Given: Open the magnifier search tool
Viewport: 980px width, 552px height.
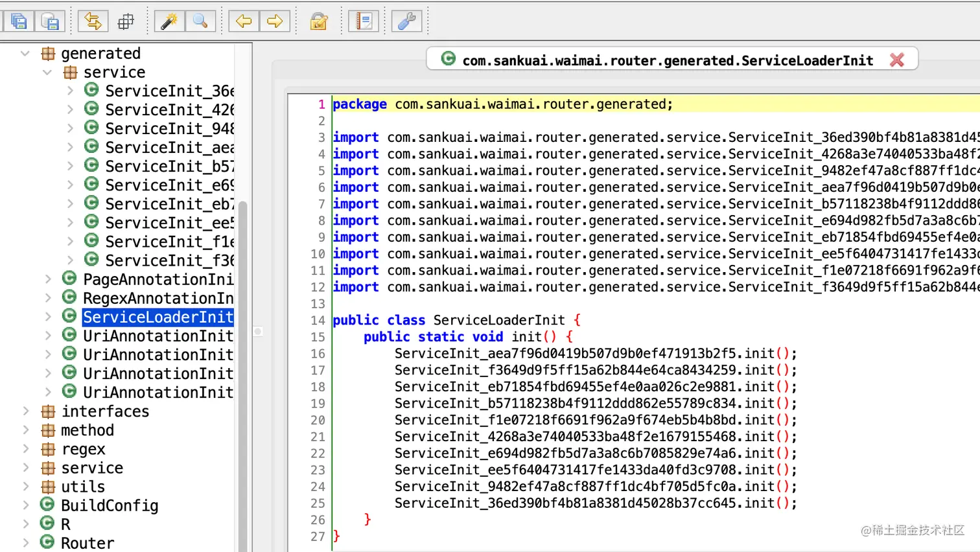Looking at the screenshot, I should 201,20.
